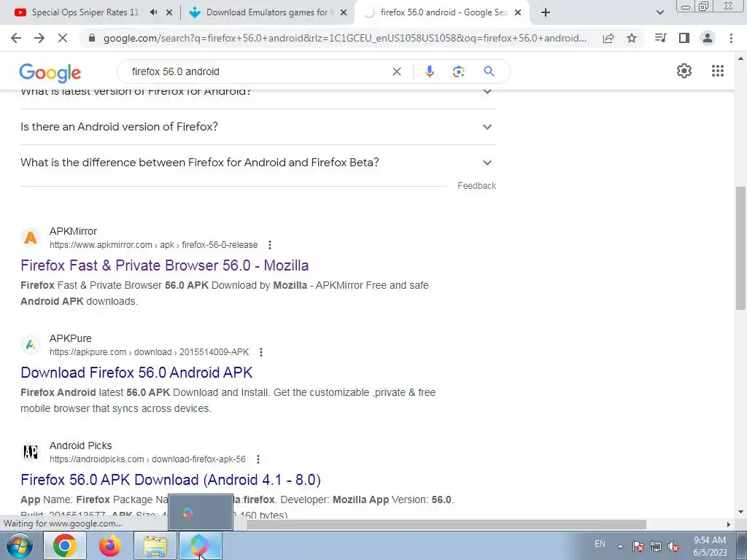The image size is (747, 560).
Task: Click network tray icon
Action: coord(656,546)
